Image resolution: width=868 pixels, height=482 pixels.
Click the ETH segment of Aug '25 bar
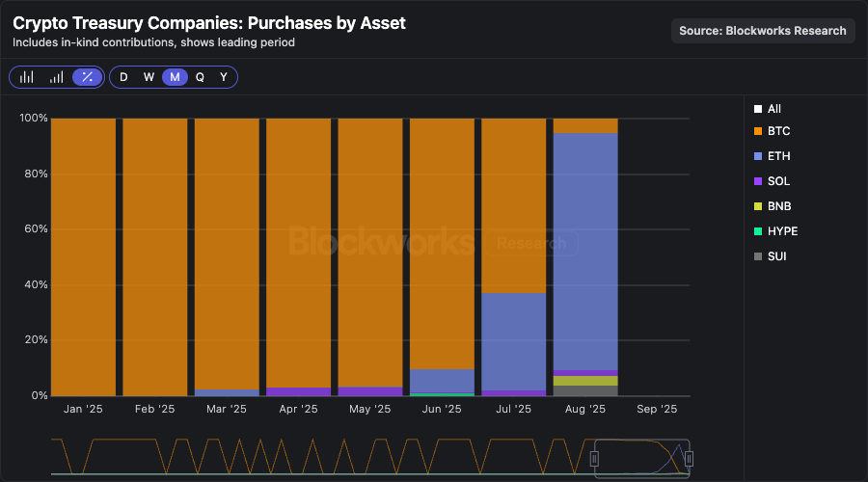click(x=585, y=252)
